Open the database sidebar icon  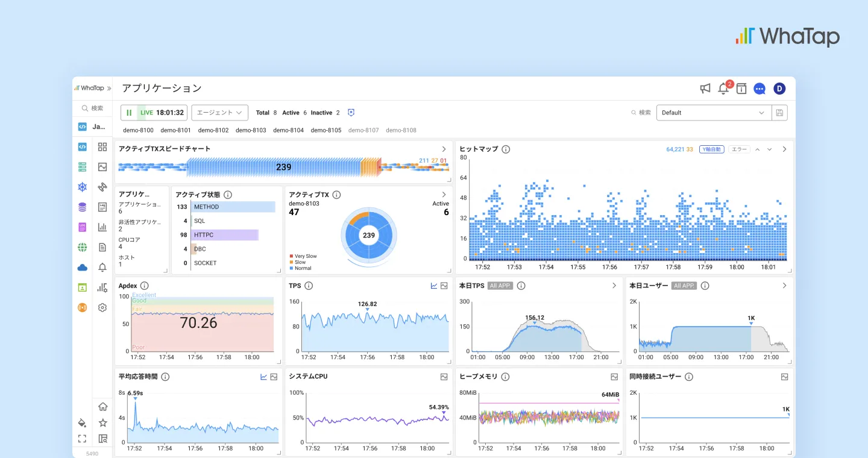(x=82, y=207)
